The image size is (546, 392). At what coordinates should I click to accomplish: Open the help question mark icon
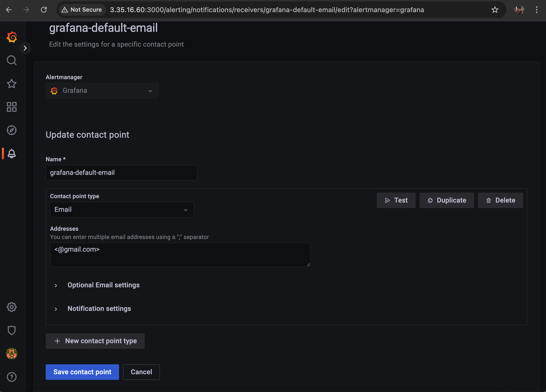tap(12, 377)
